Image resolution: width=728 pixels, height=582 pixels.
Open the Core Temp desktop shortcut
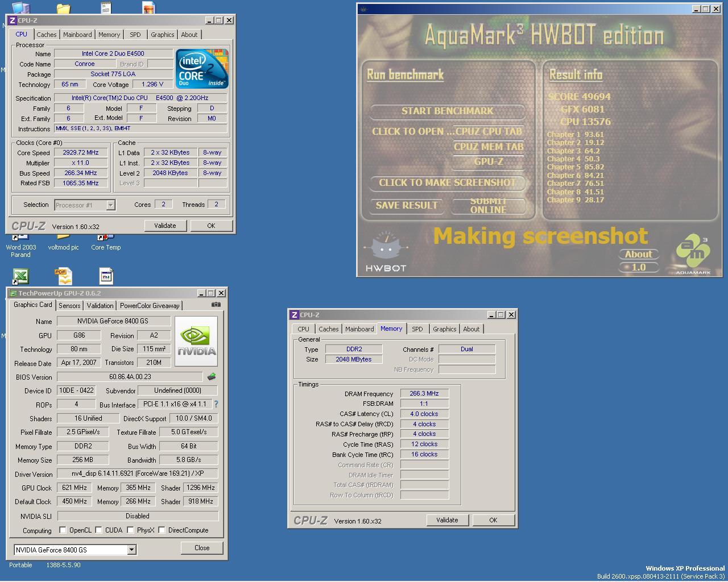tap(106, 243)
